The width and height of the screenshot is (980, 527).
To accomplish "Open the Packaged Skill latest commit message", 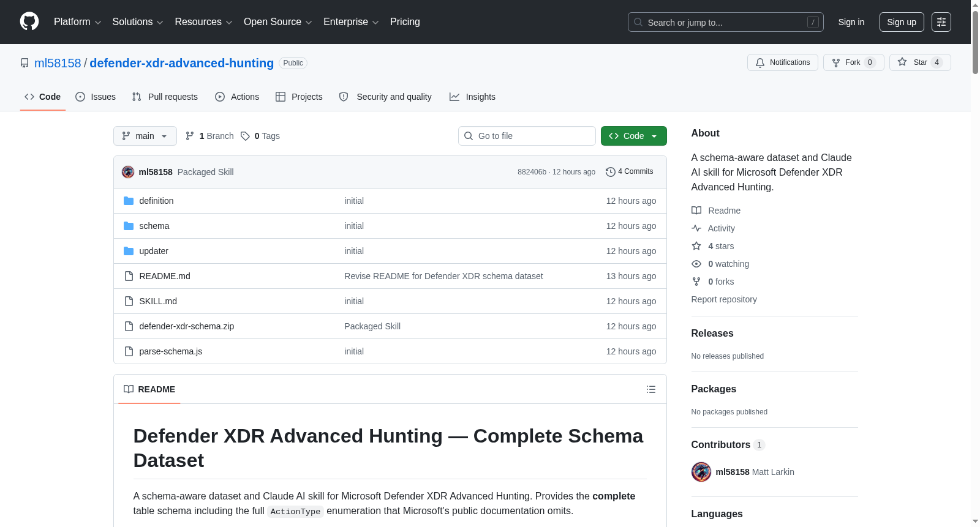I will pyautogui.click(x=205, y=172).
